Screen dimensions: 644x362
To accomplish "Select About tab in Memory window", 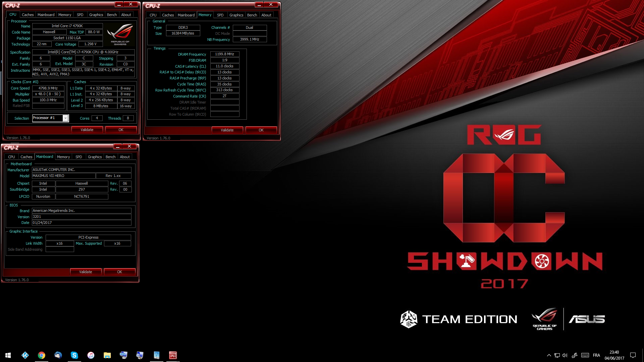I will coord(266,15).
